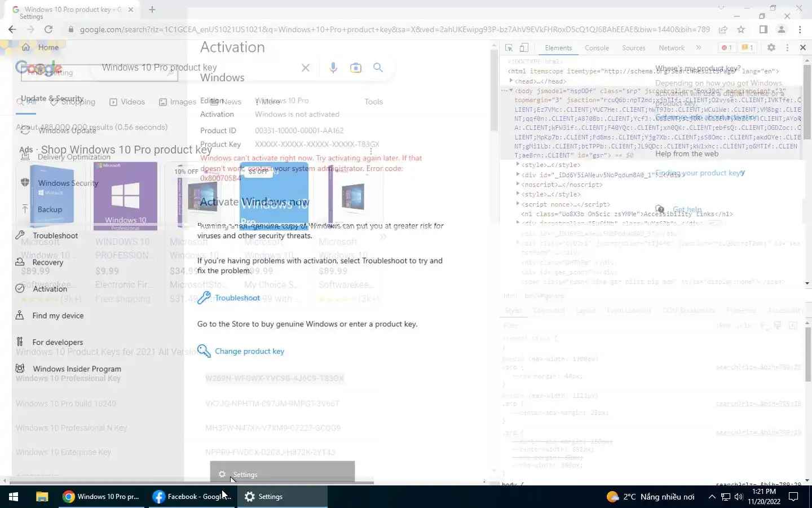Click the weather widget on the taskbar
The image size is (812, 508).
point(650,497)
